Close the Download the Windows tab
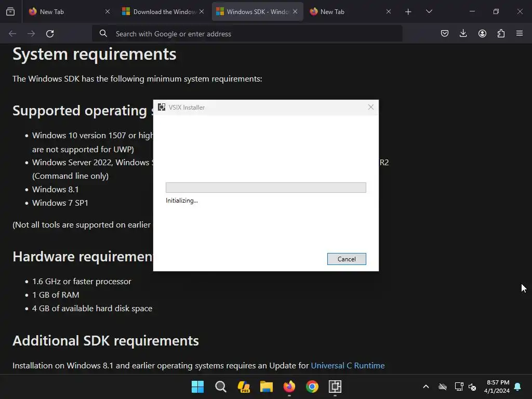The image size is (532, 399). pyautogui.click(x=202, y=11)
